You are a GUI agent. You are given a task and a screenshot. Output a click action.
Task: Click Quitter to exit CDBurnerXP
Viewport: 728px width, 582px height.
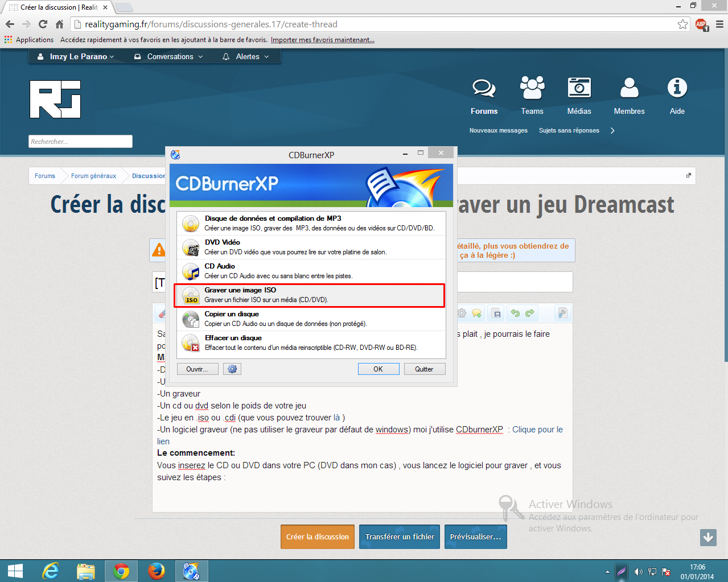click(x=424, y=369)
